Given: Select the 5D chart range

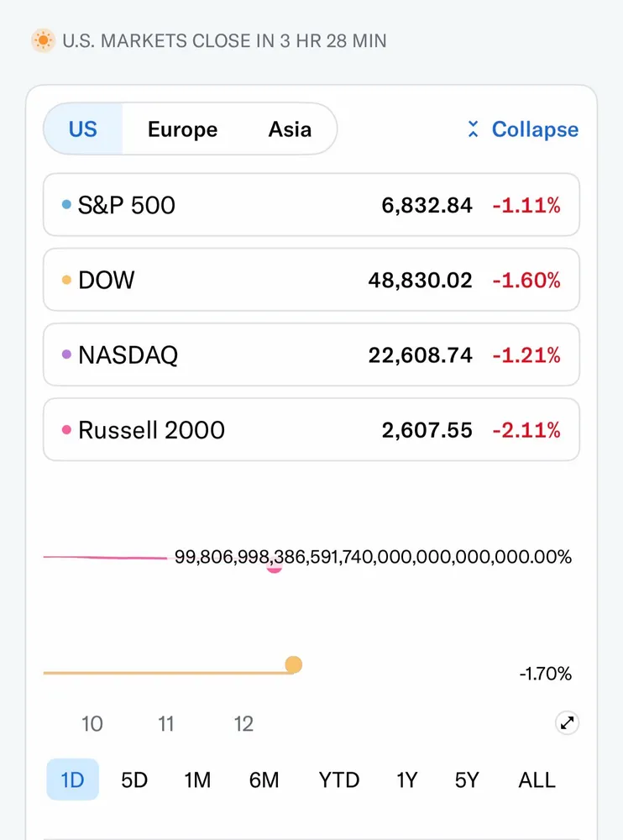Looking at the screenshot, I should tap(134, 780).
